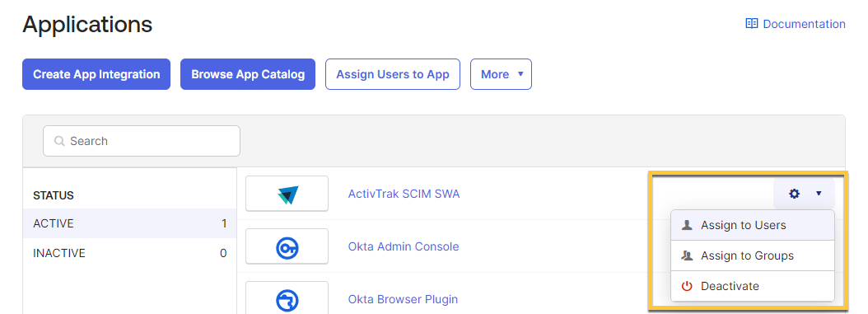Select Deactivate from the gear menu

click(753, 286)
